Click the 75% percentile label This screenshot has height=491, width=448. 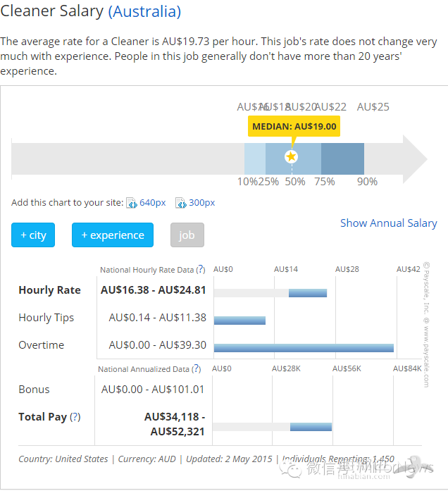[x=325, y=182]
